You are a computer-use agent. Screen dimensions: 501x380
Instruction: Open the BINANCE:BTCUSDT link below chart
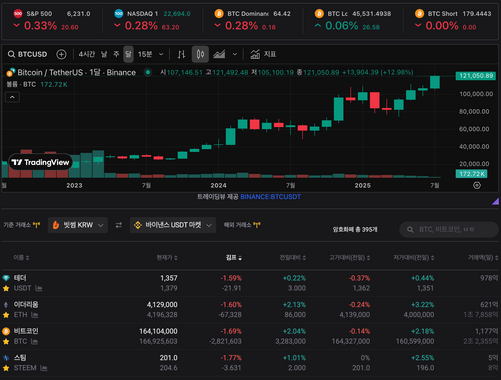point(271,197)
